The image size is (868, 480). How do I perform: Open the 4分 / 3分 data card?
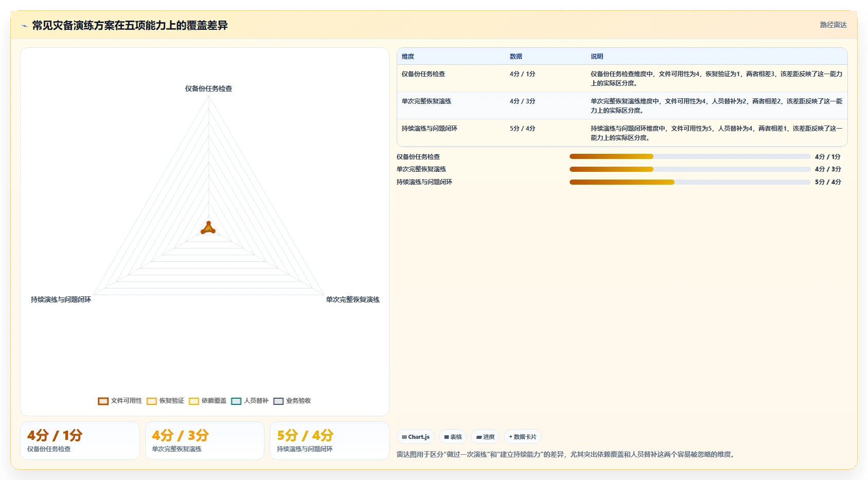point(205,441)
